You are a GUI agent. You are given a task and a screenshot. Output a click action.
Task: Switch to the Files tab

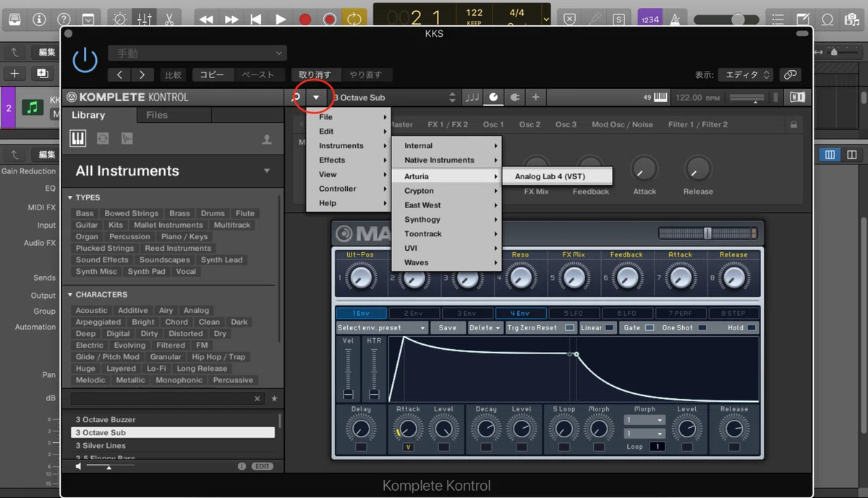coord(174,115)
